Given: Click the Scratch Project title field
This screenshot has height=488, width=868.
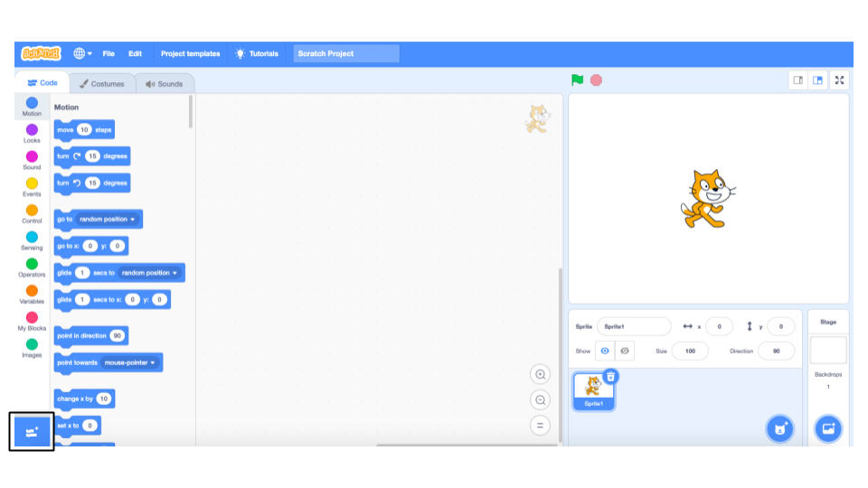Looking at the screenshot, I should 346,53.
